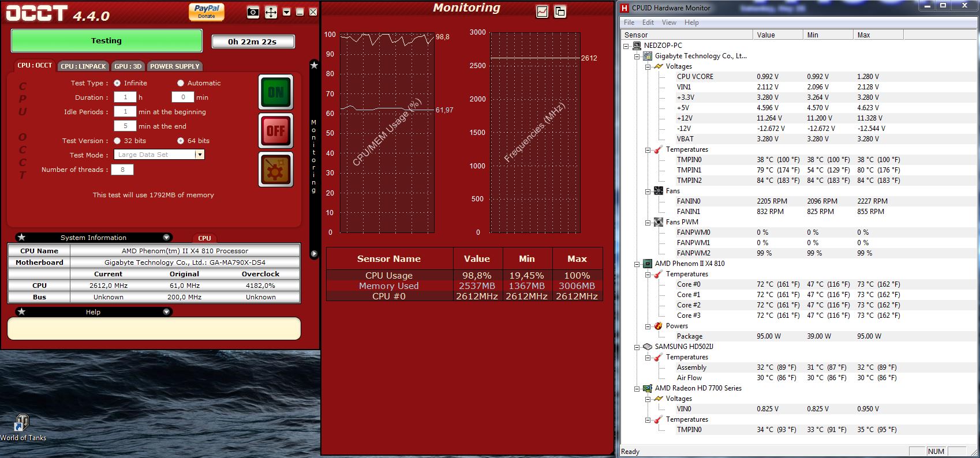This screenshot has width=980, height=458.
Task: Click the Duration minutes input field
Action: coord(183,97)
